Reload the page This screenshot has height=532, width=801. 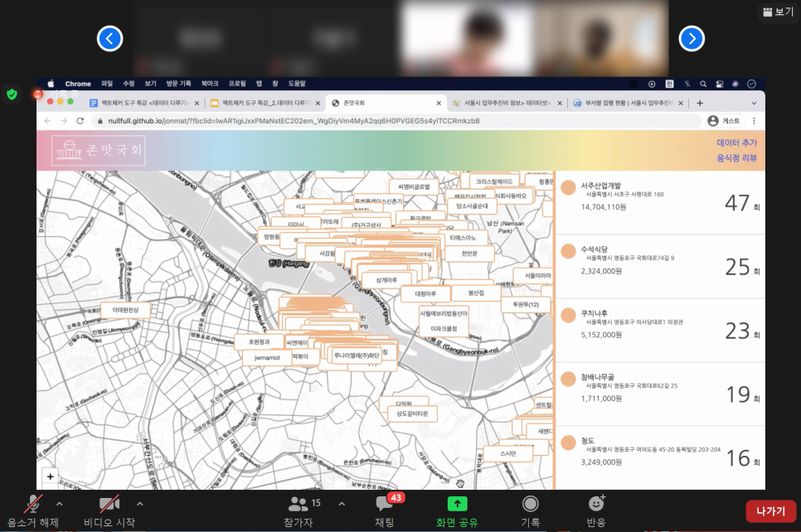80,121
